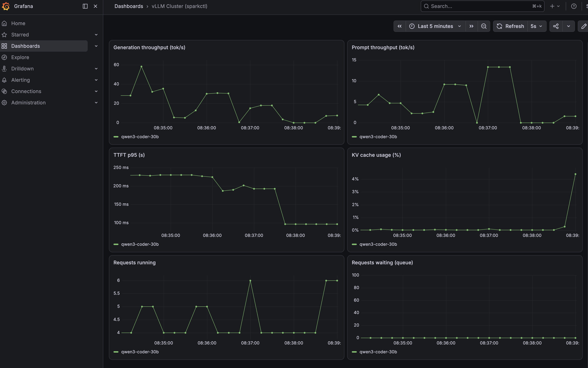Click Requests running panel title

tap(135, 263)
